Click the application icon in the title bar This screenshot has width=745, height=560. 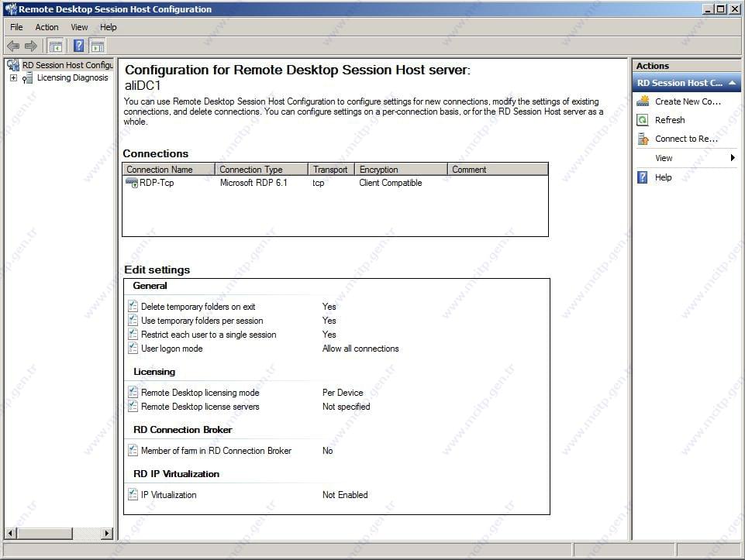click(10, 9)
